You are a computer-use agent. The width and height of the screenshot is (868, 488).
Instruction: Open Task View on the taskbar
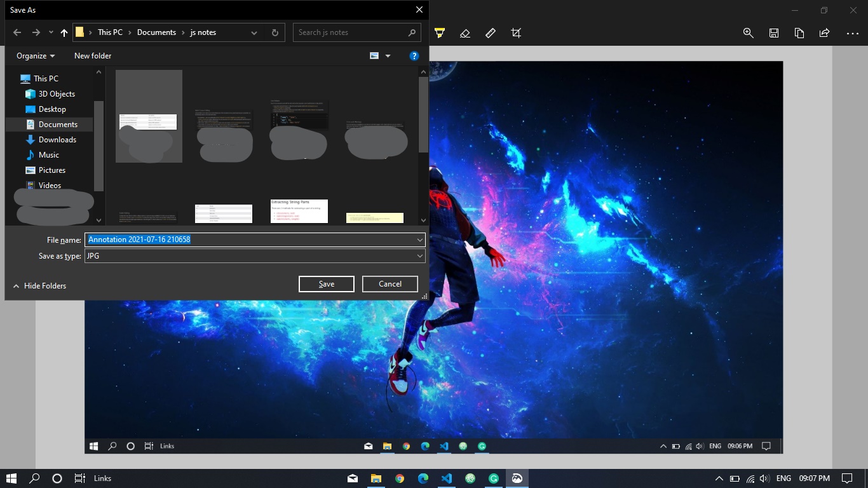pos(80,478)
